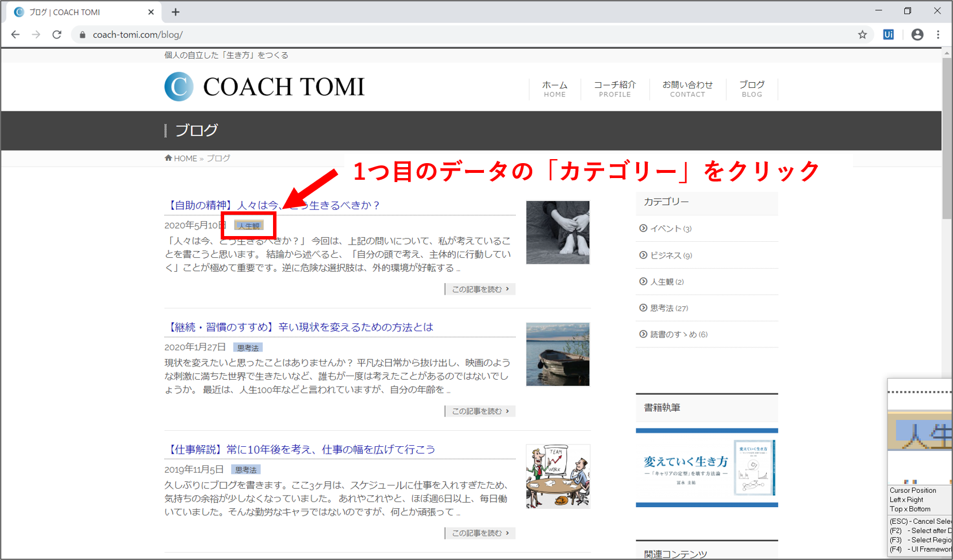Reload the page with refresh icon

57,34
